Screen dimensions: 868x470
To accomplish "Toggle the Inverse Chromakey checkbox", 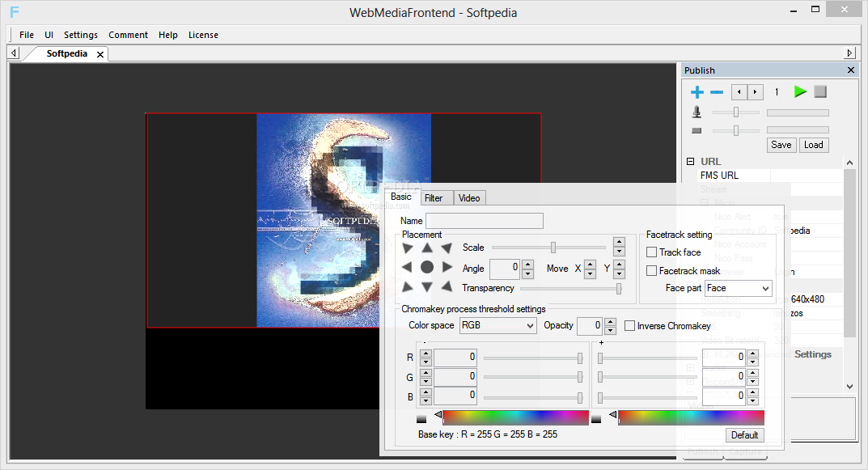I will 629,325.
